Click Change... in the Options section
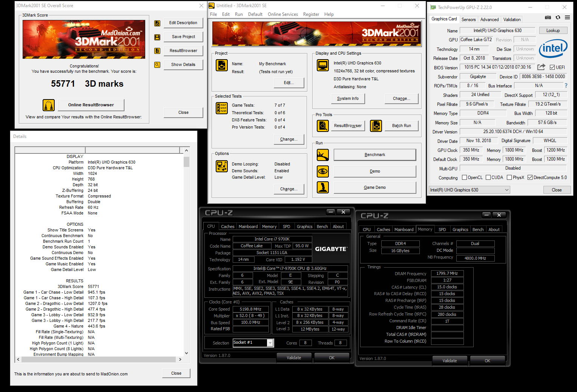Viewport: 577px width, 392px height. 289,189
